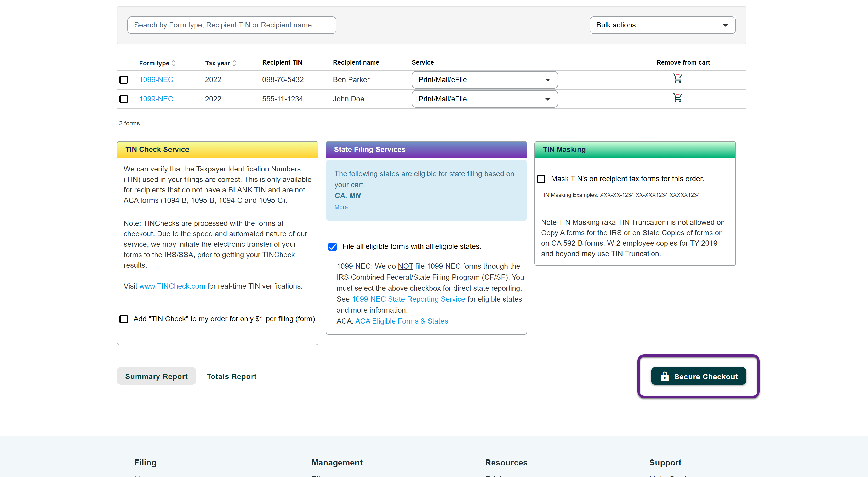Viewport: 868px width, 477px height.
Task: Switch to Summary Report tab
Action: point(156,376)
